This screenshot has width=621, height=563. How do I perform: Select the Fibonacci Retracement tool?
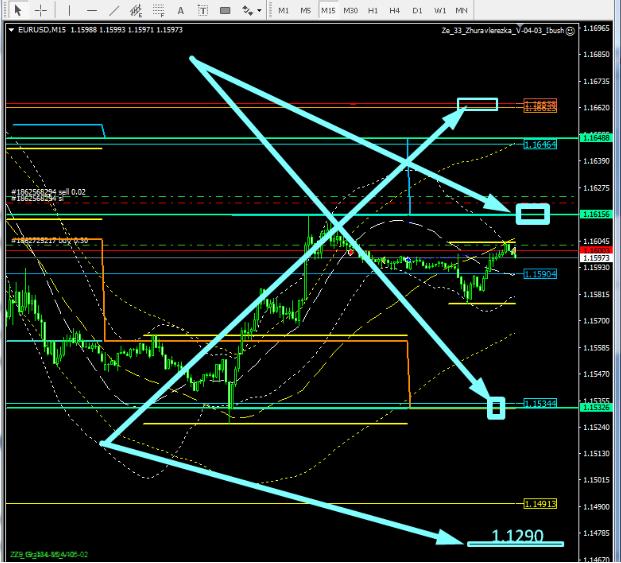tap(159, 11)
